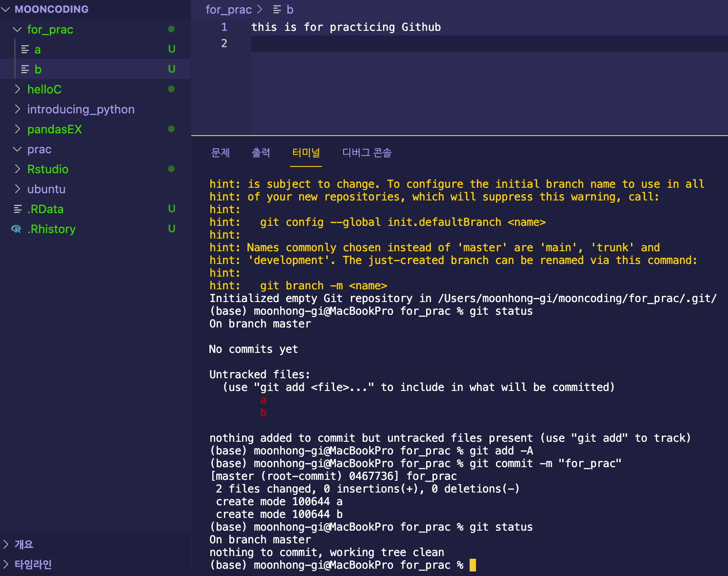Switch to the 문제 problems tab
Image resolution: width=728 pixels, height=576 pixels.
(x=220, y=153)
